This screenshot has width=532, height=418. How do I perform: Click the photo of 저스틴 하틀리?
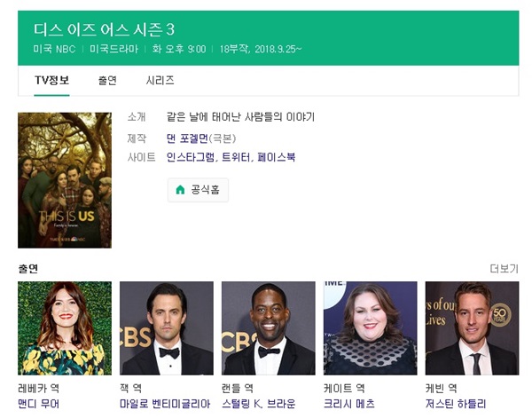pyautogui.click(x=472, y=328)
